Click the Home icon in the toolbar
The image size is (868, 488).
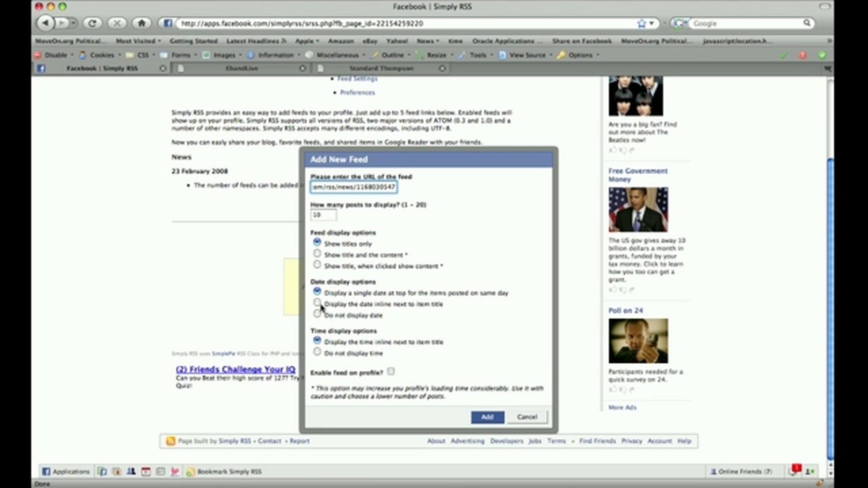[141, 23]
